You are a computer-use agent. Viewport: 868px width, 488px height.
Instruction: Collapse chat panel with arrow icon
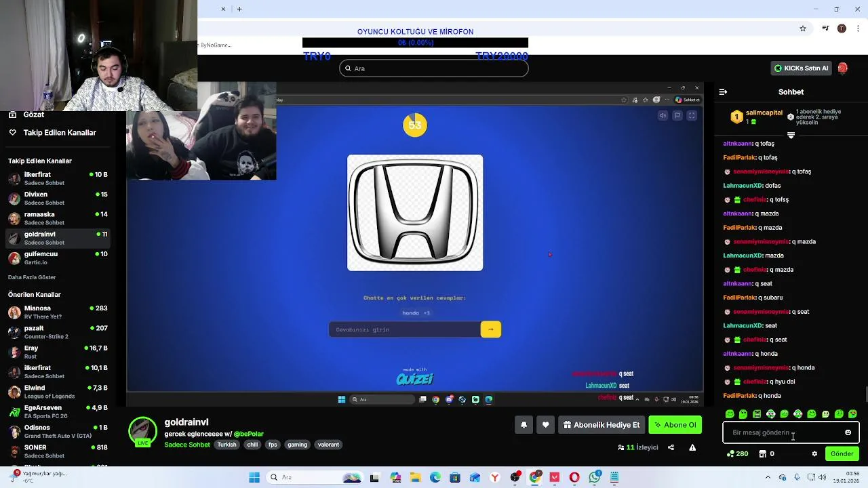pyautogui.click(x=723, y=91)
